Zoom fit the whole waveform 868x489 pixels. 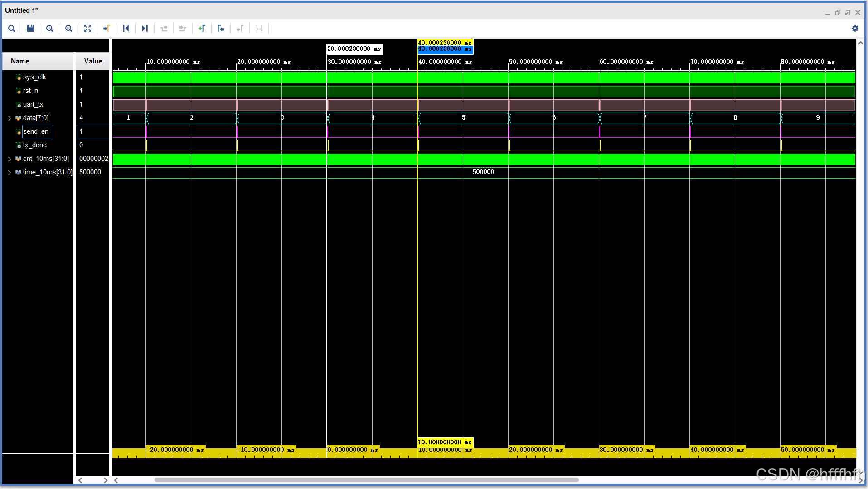(x=88, y=29)
